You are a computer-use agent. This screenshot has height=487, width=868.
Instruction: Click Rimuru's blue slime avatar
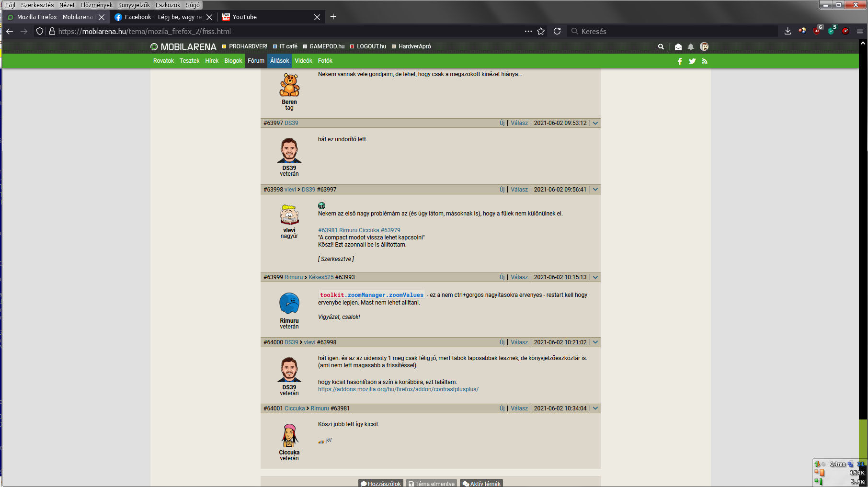pos(289,304)
